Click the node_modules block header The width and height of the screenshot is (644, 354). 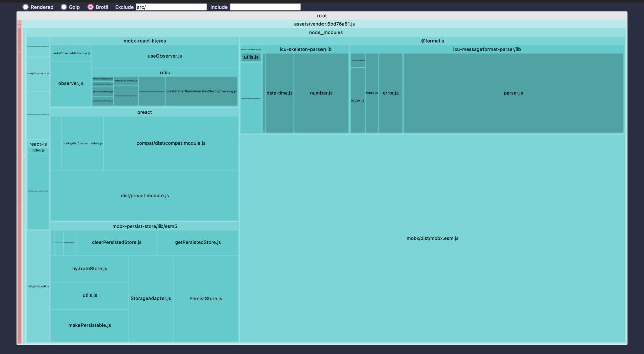(x=326, y=32)
